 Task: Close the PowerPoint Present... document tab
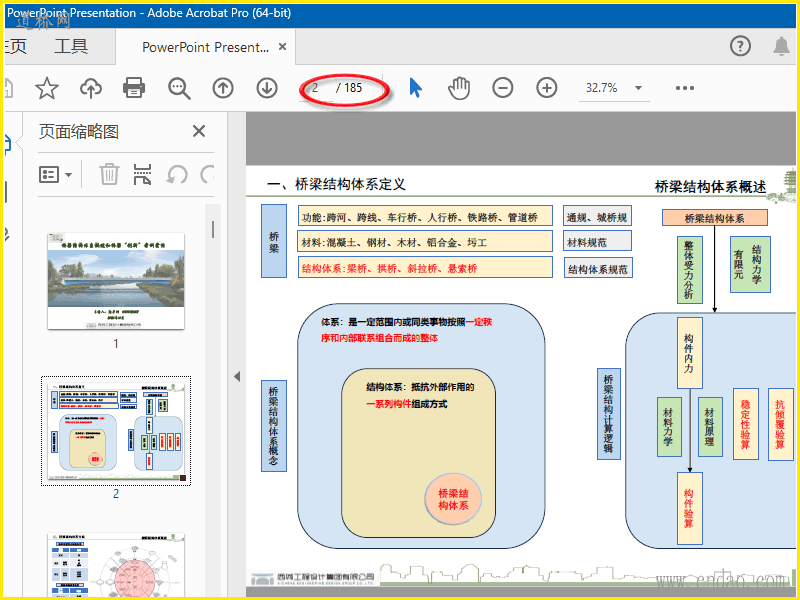click(x=282, y=47)
